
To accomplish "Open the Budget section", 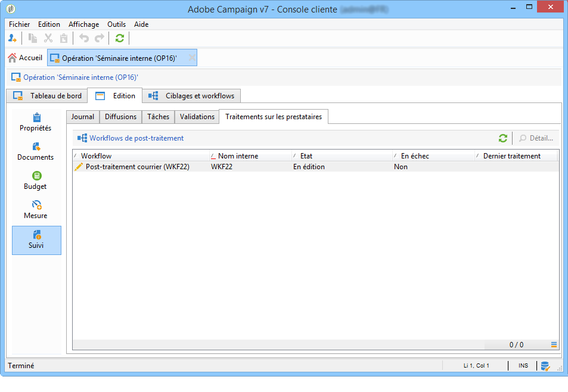I will 36,181.
